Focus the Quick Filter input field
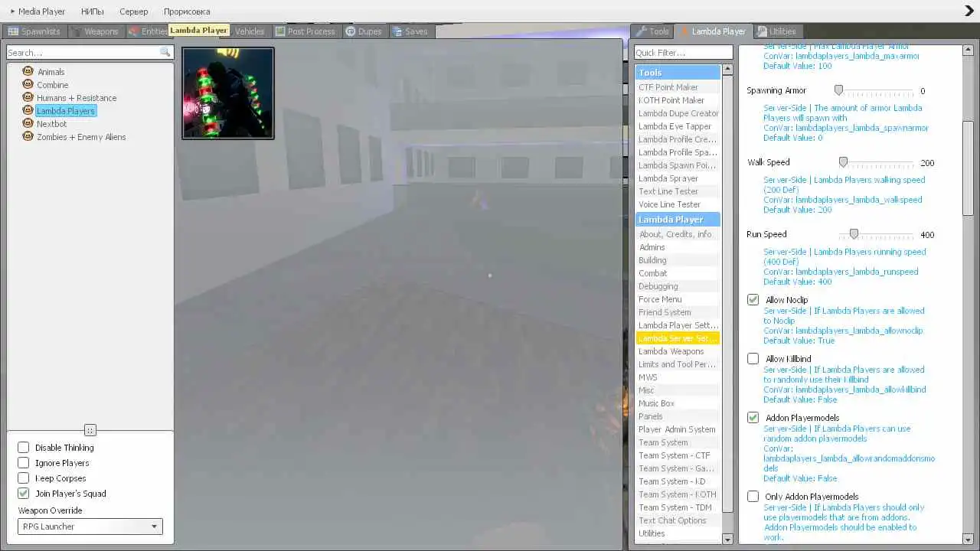 (x=683, y=52)
